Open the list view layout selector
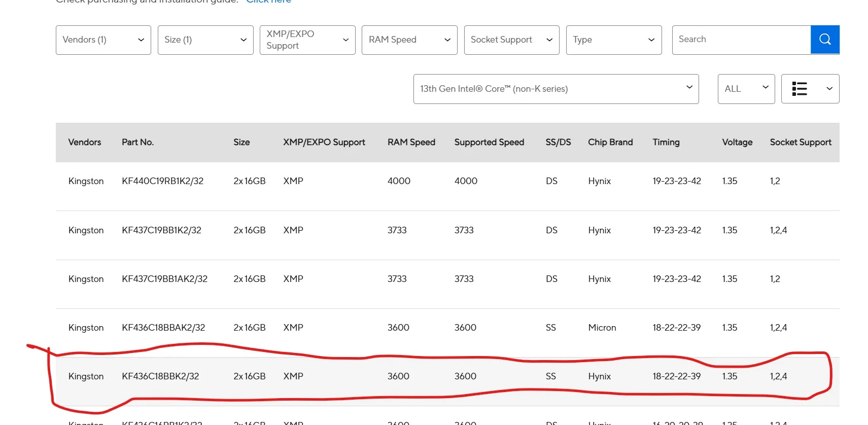 (810, 89)
